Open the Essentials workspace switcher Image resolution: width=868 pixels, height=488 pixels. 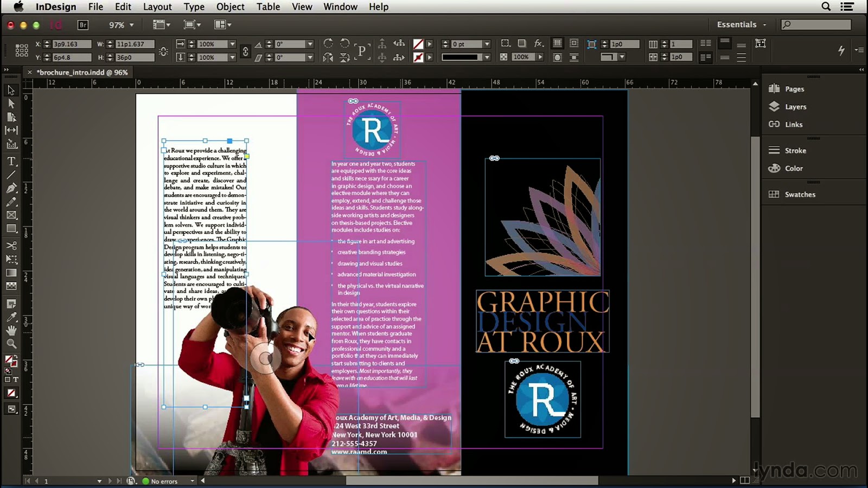(742, 24)
